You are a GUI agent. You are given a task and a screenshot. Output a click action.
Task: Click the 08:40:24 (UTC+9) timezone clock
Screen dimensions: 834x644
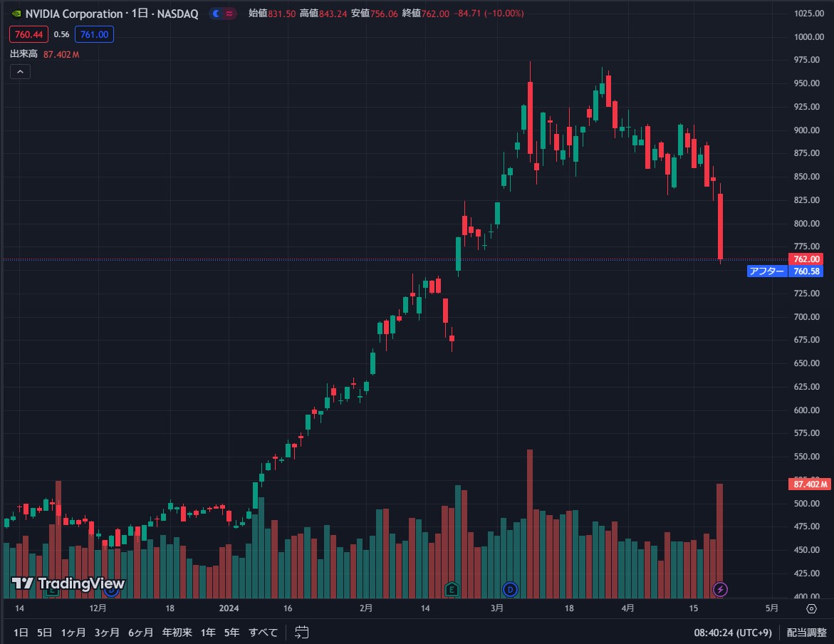point(732,633)
